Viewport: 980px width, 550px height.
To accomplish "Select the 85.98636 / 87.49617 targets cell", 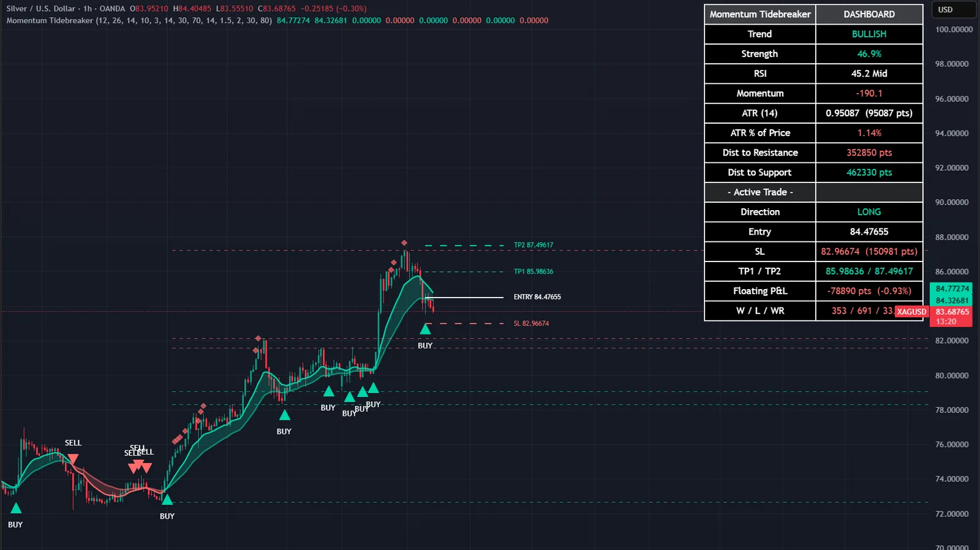I will click(869, 271).
